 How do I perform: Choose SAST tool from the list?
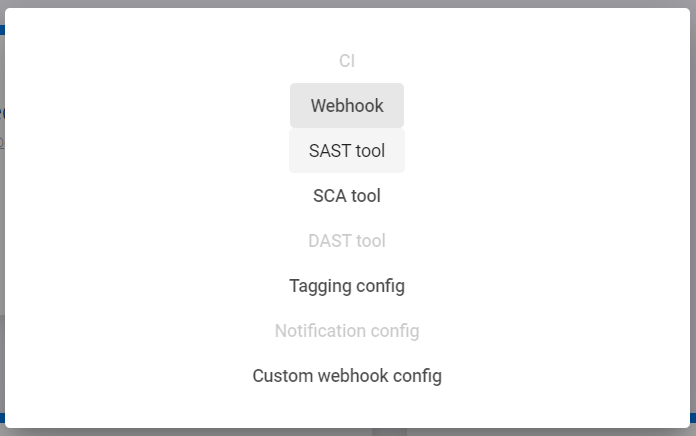pyautogui.click(x=347, y=151)
